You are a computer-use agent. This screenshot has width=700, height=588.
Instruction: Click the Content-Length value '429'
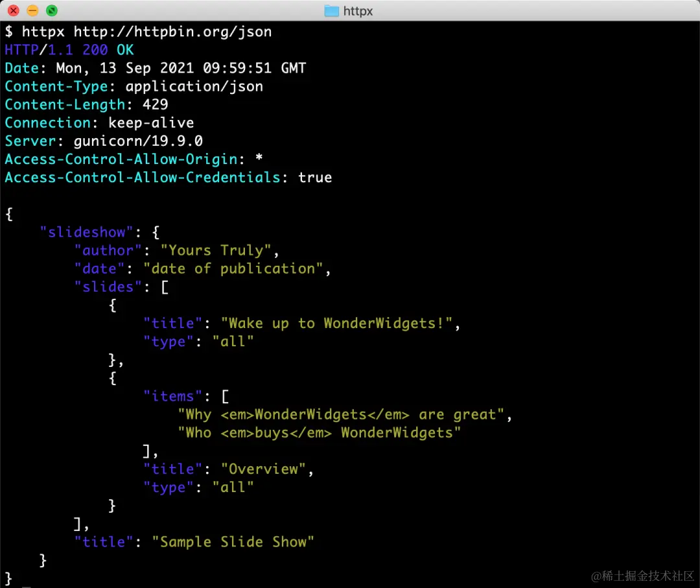coord(156,104)
